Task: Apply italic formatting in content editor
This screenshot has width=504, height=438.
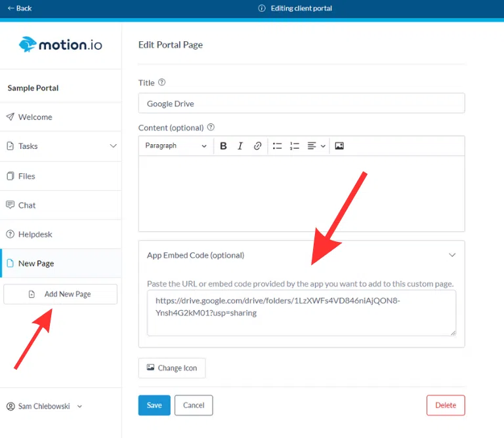Action: click(x=240, y=146)
